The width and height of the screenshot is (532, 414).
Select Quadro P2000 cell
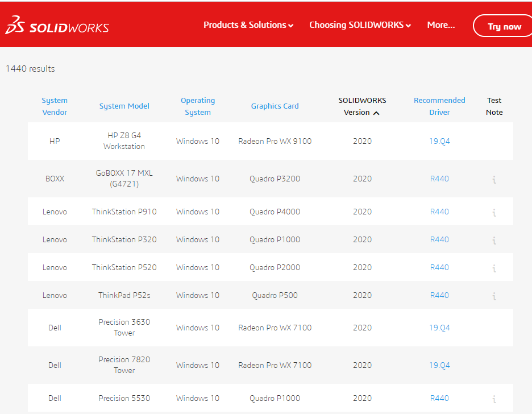click(x=275, y=267)
